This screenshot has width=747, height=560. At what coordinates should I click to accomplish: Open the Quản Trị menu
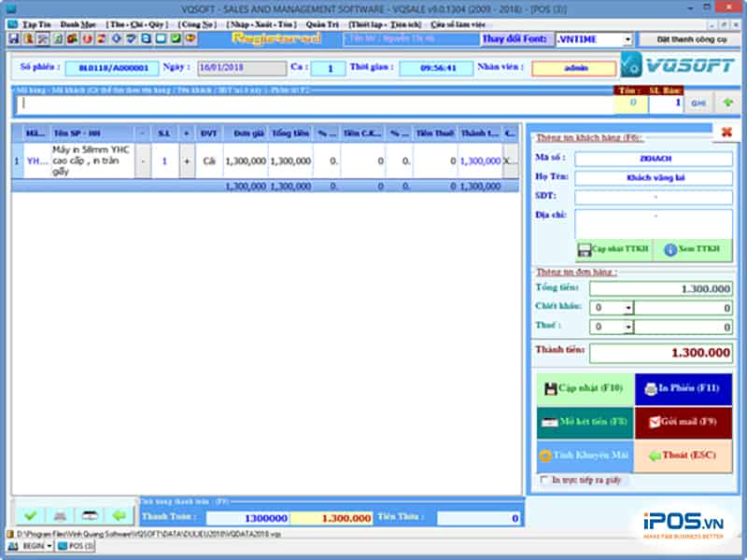320,24
